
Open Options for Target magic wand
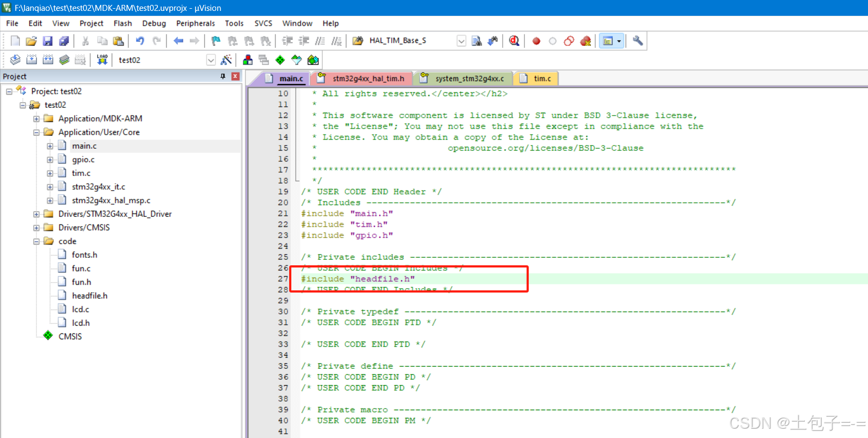227,60
